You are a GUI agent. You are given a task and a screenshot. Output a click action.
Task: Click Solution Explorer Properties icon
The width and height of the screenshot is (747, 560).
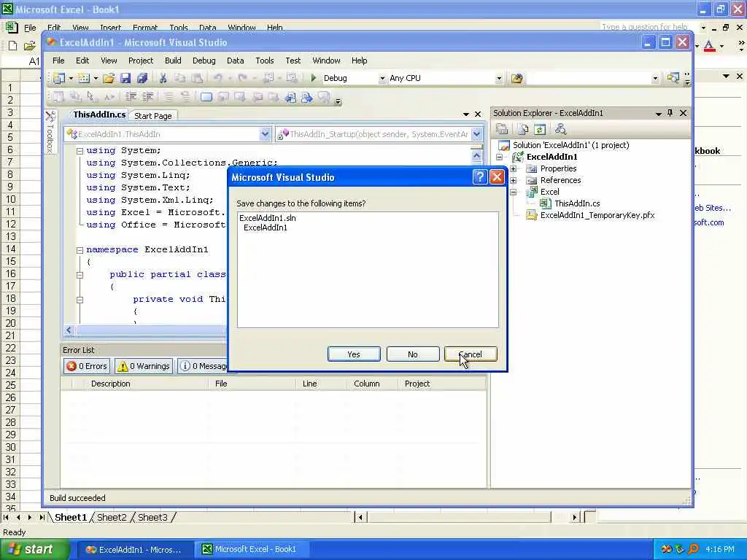coord(502,129)
